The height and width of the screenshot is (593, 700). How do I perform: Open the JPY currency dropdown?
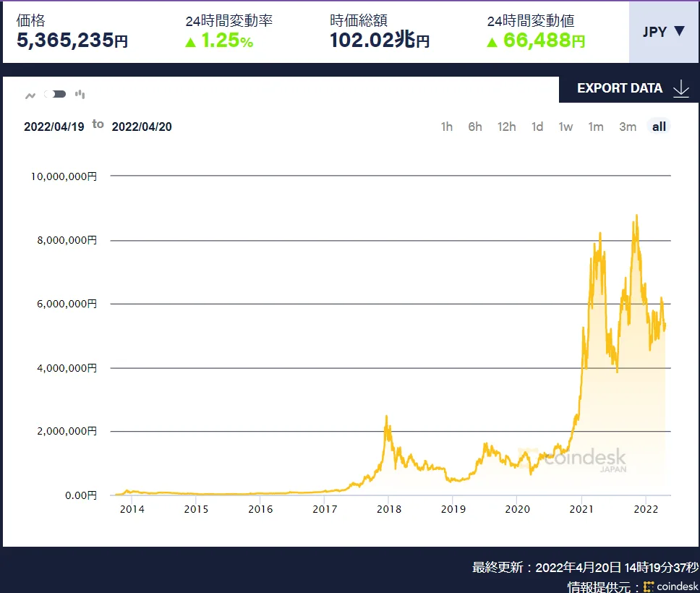(x=663, y=31)
